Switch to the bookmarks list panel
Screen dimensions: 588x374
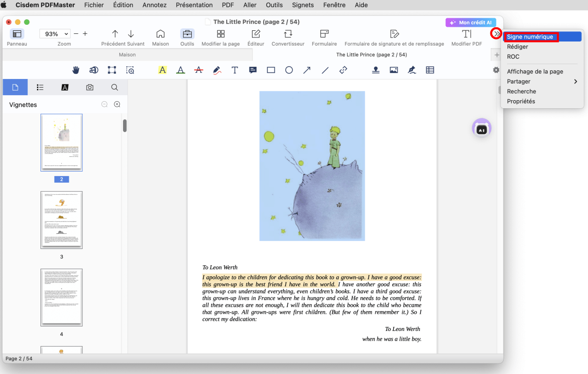(40, 87)
